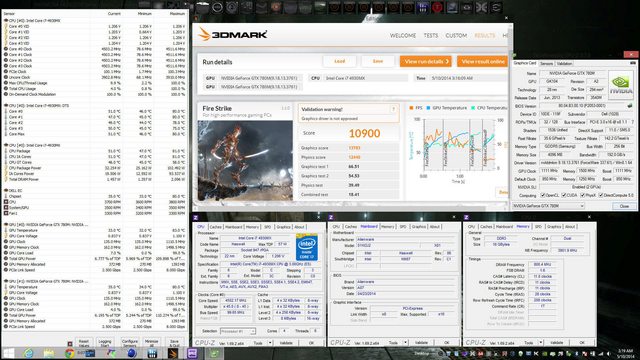Viewport: 640px width, 360px height.
Task: Open Tools dropdown arrow in CPU-Z Memory window
Action: (x=540, y=343)
